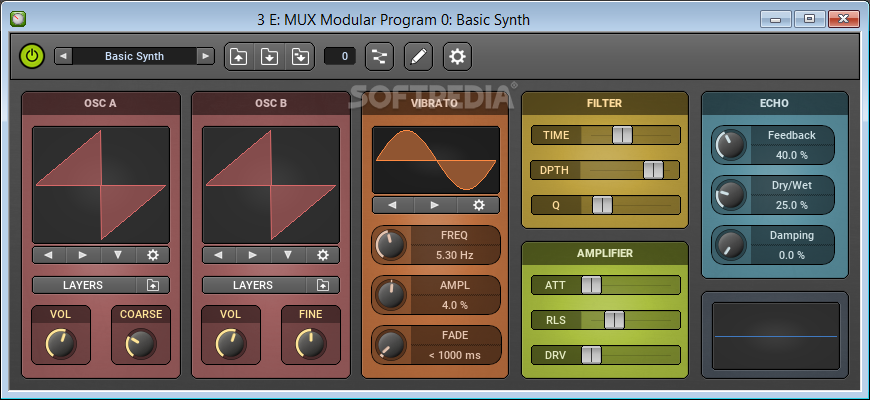
Task: Close the MUX Modular window
Action: tap(843, 19)
